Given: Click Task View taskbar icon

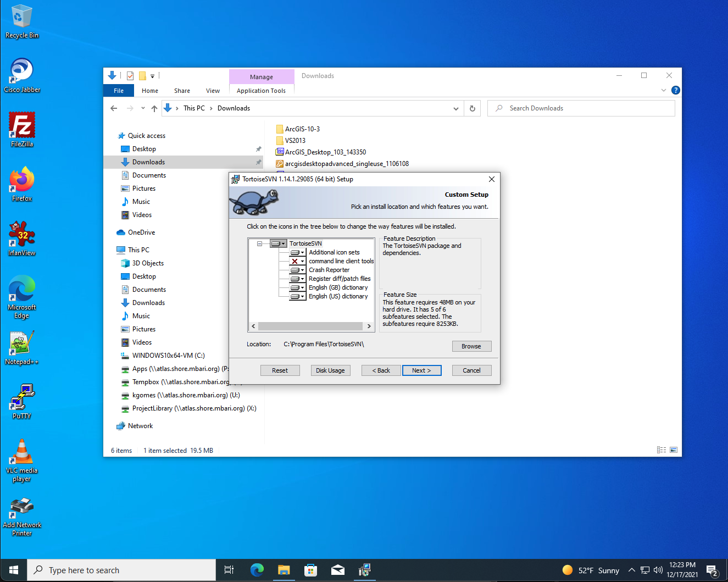Looking at the screenshot, I should [x=229, y=570].
